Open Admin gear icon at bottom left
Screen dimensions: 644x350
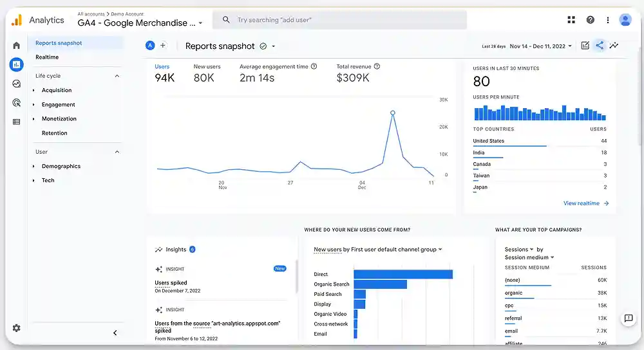(17, 328)
